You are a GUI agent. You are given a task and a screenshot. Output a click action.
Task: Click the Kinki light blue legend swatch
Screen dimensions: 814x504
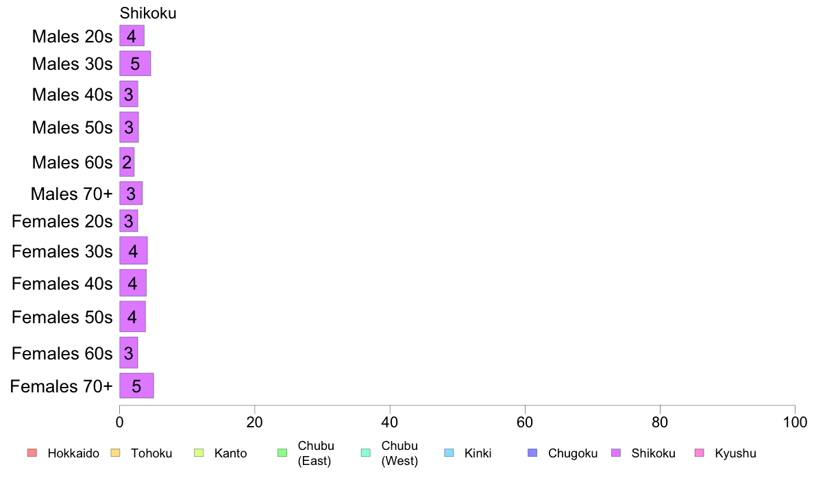pos(449,453)
